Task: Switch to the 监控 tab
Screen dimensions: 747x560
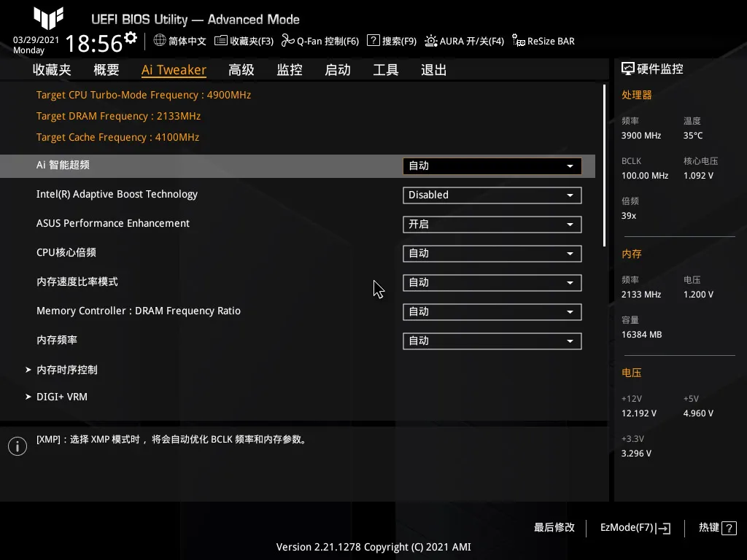Action: point(290,70)
